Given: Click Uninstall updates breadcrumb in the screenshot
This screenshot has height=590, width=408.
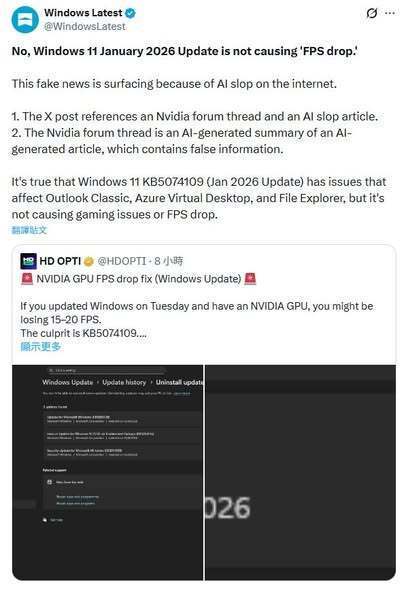Looking at the screenshot, I should (x=180, y=382).
